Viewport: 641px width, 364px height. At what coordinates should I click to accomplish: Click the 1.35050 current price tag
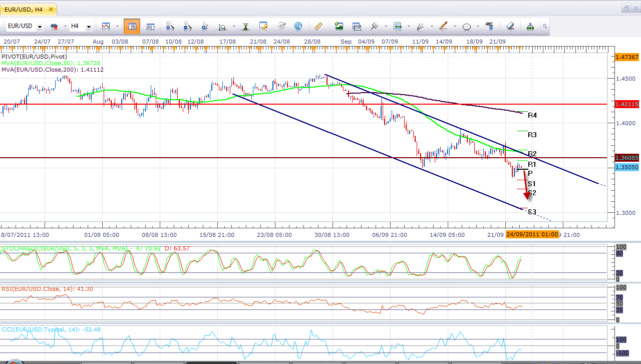(x=626, y=167)
